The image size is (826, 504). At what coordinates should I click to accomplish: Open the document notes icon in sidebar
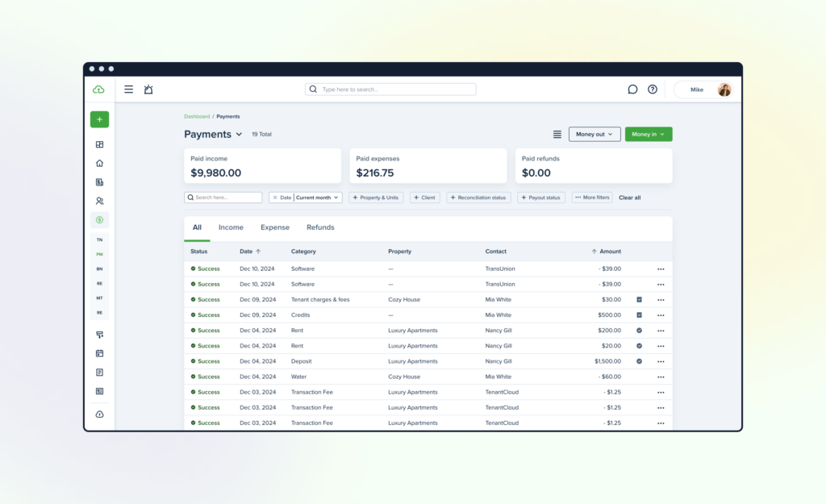coord(99,373)
